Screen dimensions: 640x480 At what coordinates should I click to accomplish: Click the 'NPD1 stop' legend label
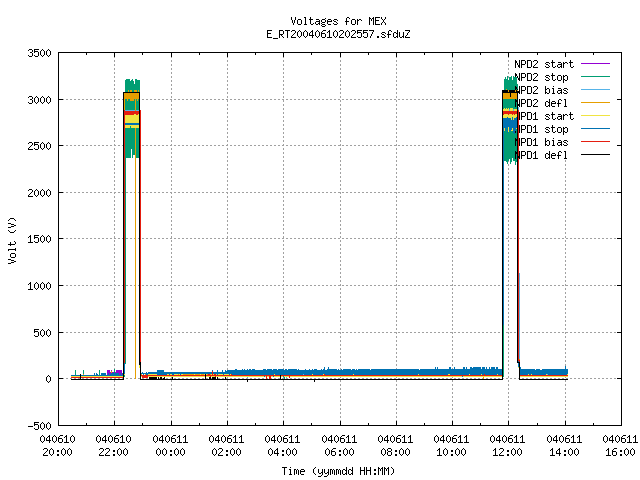point(541,129)
